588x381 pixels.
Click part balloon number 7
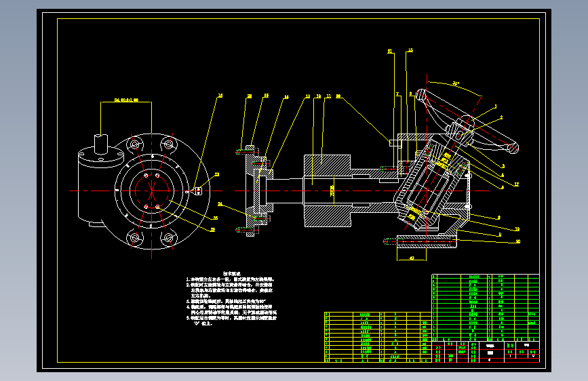[x=397, y=94]
